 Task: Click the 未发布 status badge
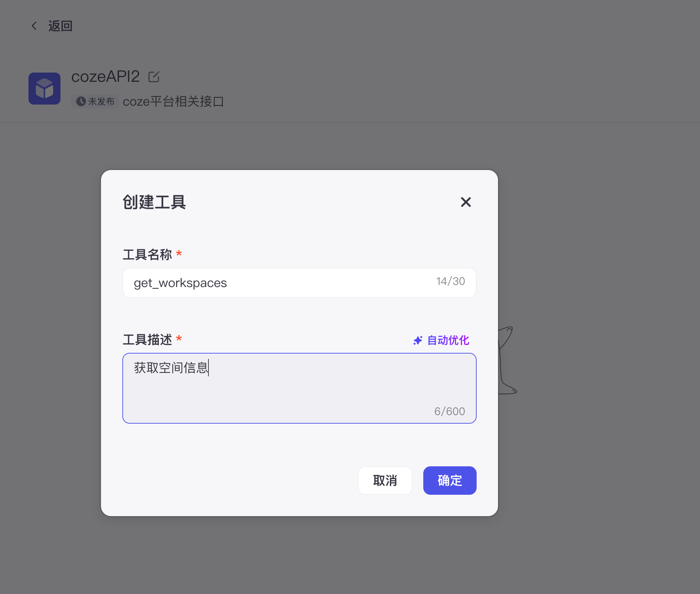point(95,101)
